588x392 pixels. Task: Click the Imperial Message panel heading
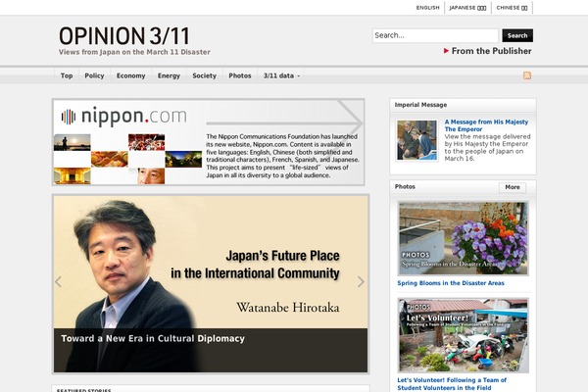click(x=420, y=105)
